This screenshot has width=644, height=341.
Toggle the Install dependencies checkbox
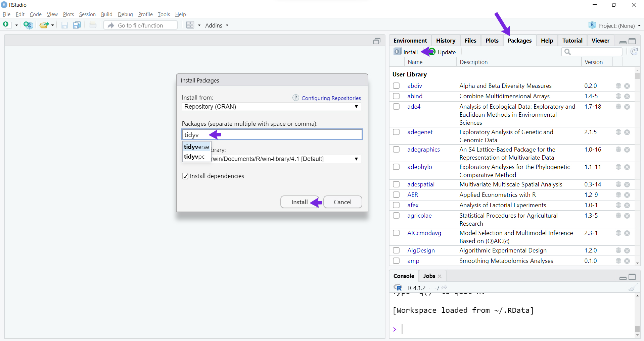point(185,176)
